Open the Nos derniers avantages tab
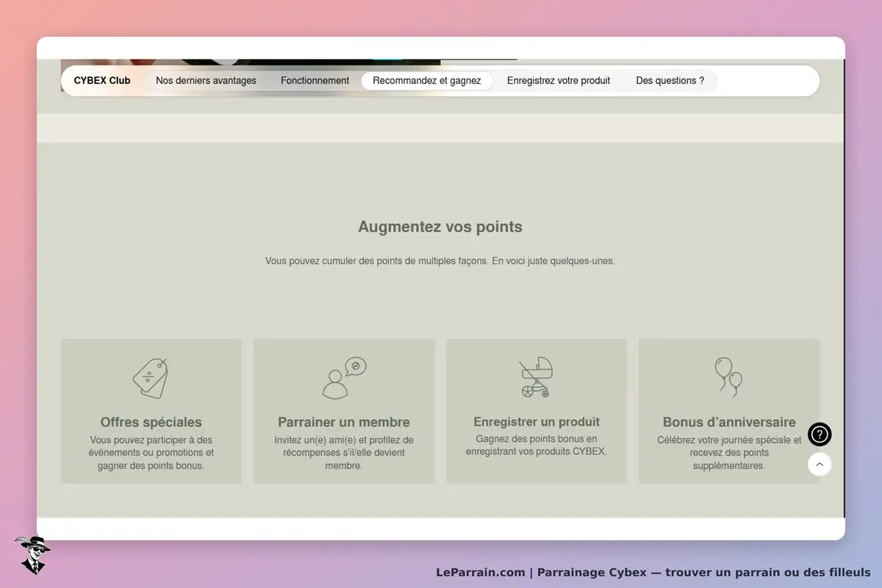Viewport: 882px width, 588px height. tap(206, 81)
